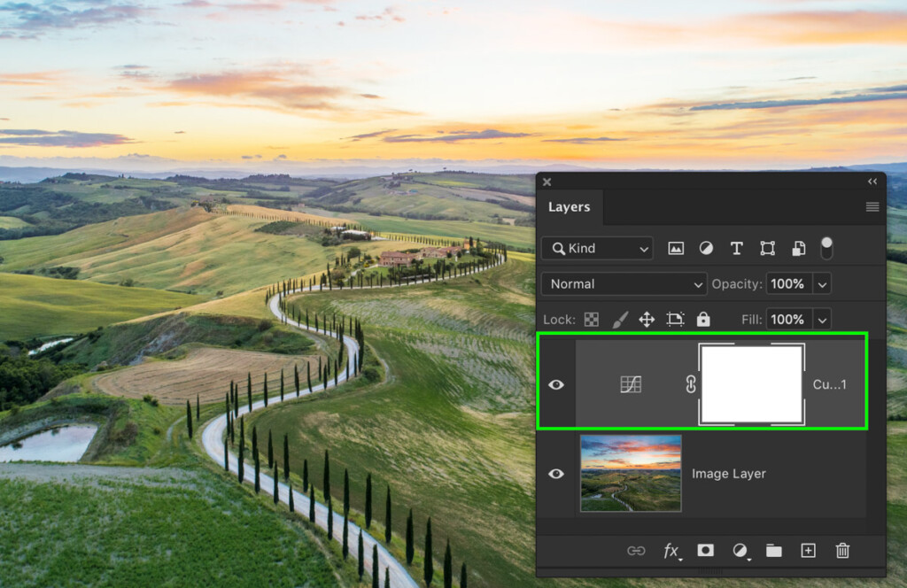Toggle layer filtering switch on or off
Image resolution: width=907 pixels, height=588 pixels.
826,248
